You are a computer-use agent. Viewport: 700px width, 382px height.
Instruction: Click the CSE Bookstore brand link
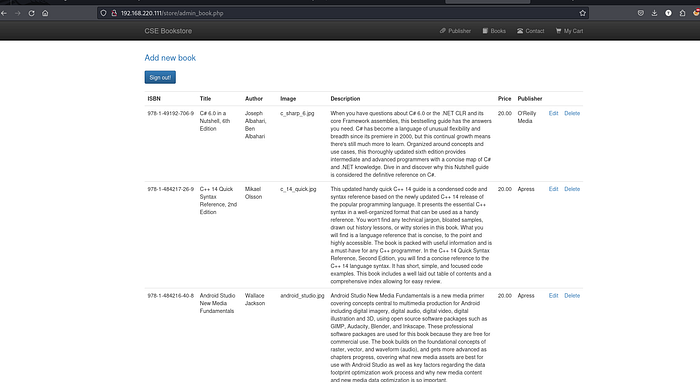(168, 31)
